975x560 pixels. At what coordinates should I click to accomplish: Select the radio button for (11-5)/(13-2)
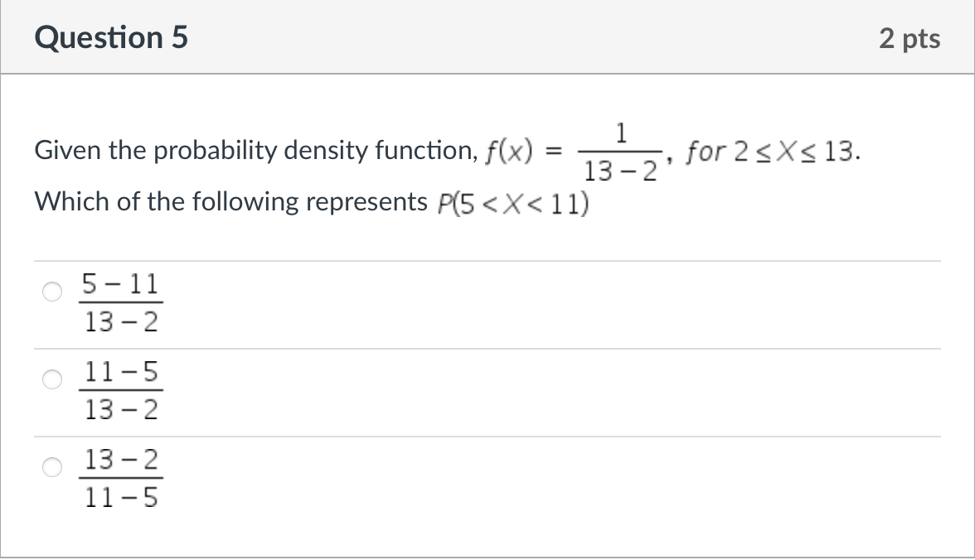52,380
